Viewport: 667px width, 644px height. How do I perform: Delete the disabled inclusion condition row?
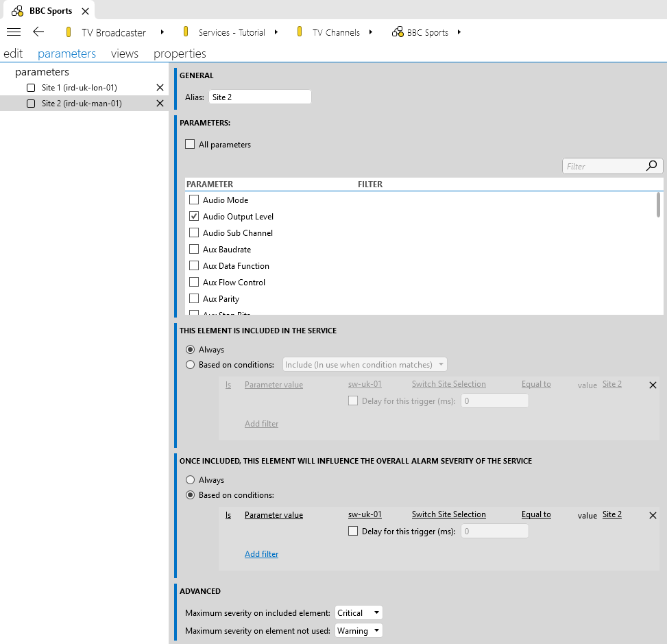(x=653, y=385)
